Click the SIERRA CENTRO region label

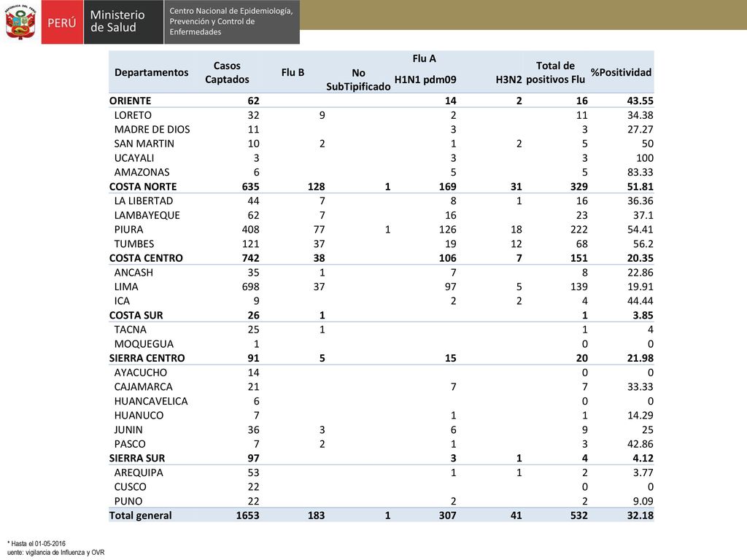coord(147,358)
